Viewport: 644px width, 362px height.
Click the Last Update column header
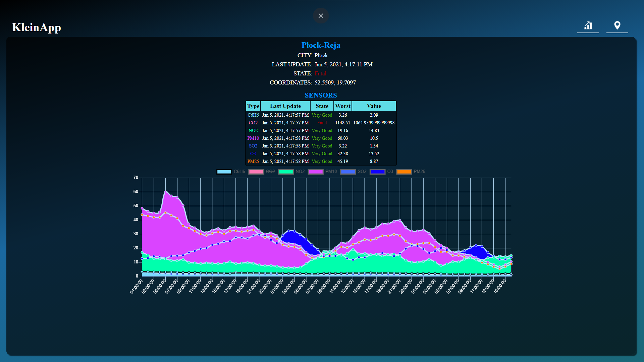(285, 106)
